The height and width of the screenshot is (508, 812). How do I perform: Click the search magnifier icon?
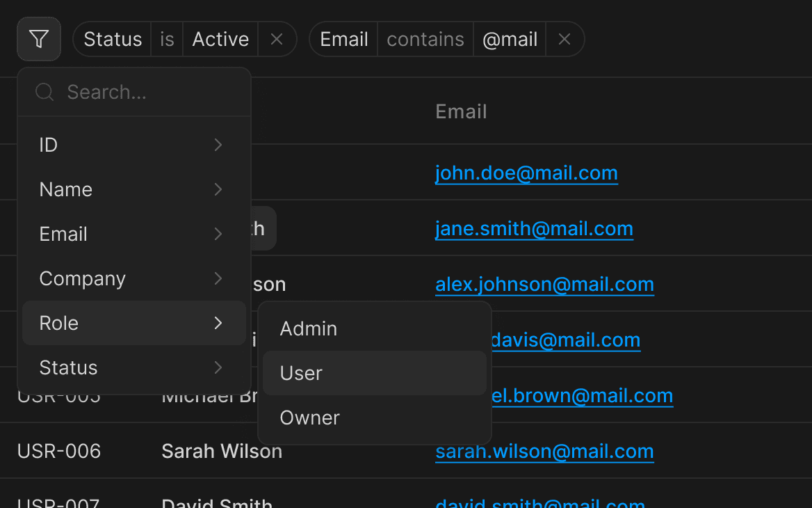(44, 92)
